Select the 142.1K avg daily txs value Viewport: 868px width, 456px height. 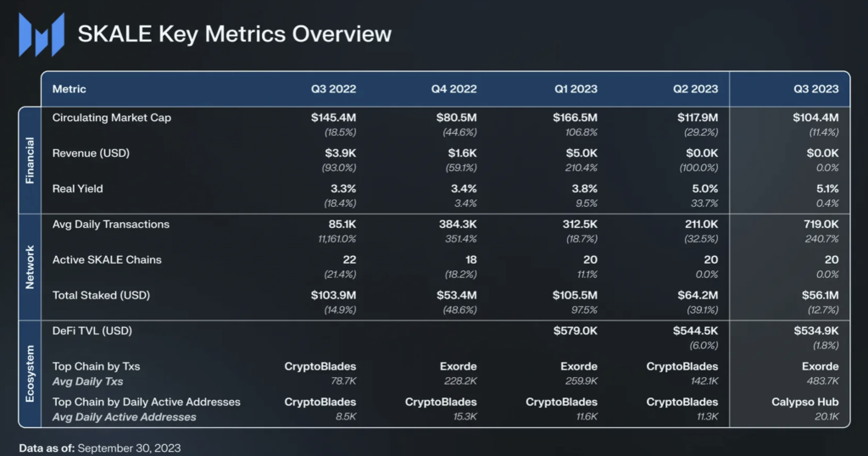pos(703,381)
